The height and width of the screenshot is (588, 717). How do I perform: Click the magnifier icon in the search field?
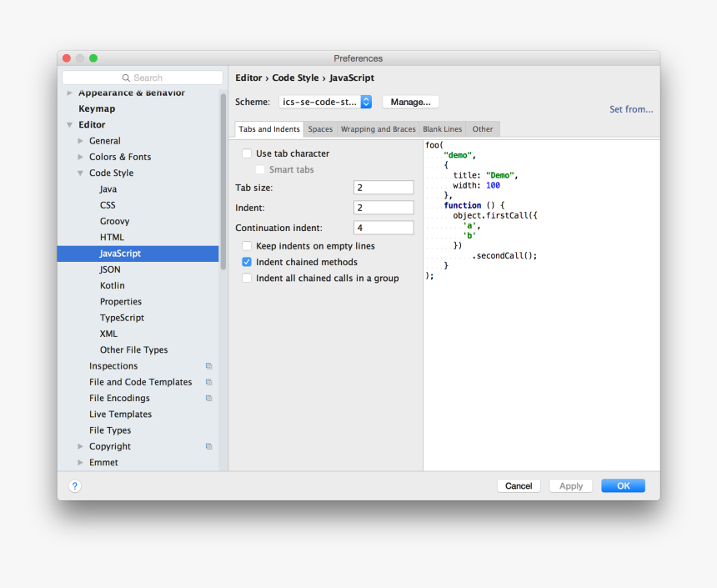tap(127, 78)
